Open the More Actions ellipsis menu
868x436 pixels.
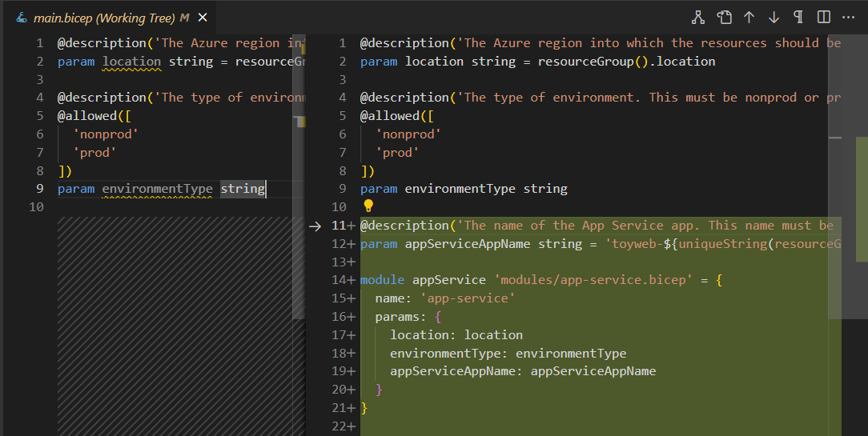click(848, 18)
